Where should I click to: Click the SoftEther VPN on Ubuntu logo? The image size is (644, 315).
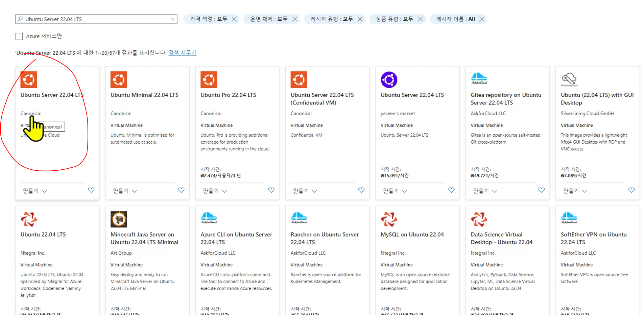569,218
